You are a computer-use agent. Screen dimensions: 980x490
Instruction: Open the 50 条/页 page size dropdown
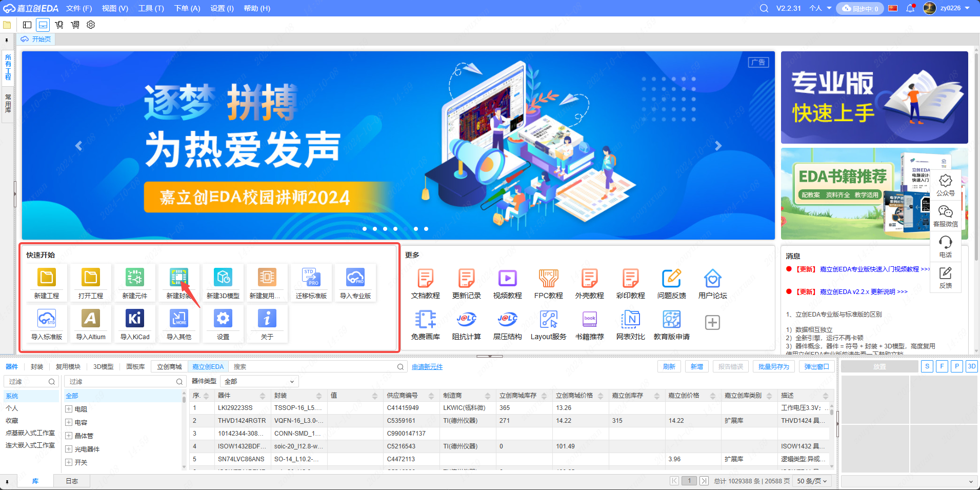(x=812, y=481)
